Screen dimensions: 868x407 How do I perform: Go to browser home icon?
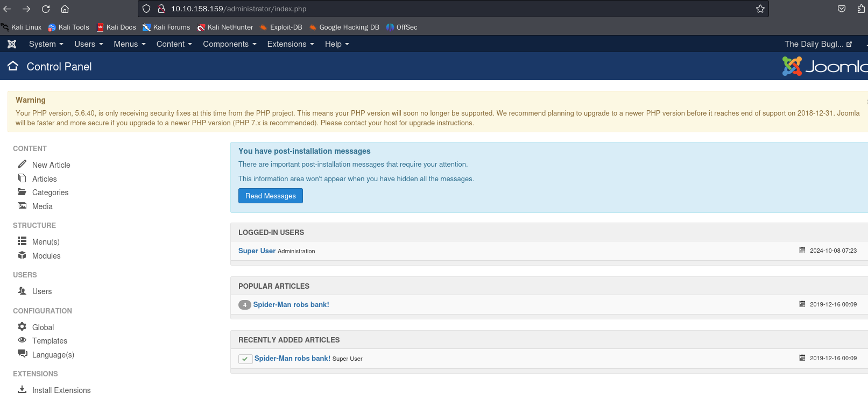(x=65, y=9)
